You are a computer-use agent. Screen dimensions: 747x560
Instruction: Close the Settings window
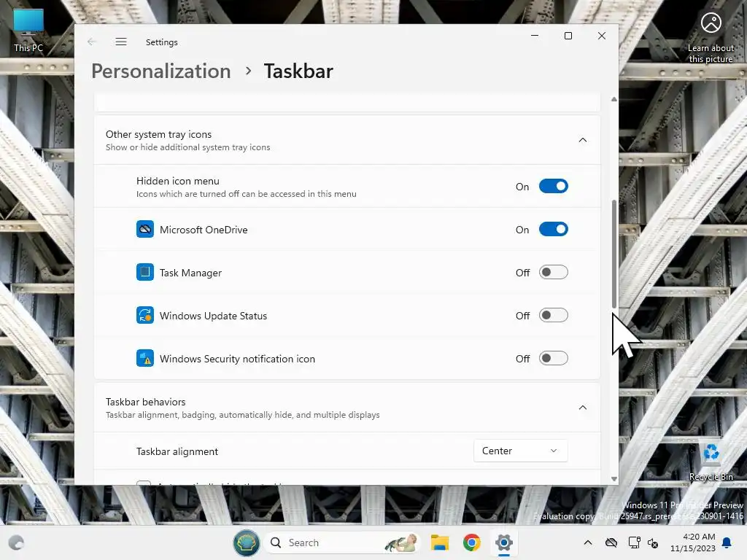pyautogui.click(x=602, y=36)
